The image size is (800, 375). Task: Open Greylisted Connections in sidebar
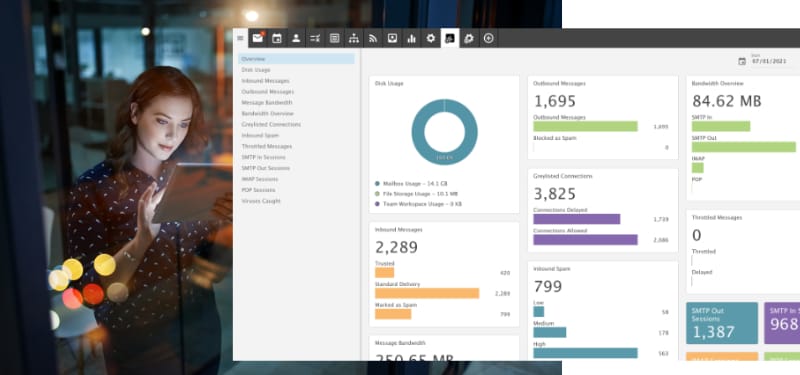pyautogui.click(x=296, y=124)
